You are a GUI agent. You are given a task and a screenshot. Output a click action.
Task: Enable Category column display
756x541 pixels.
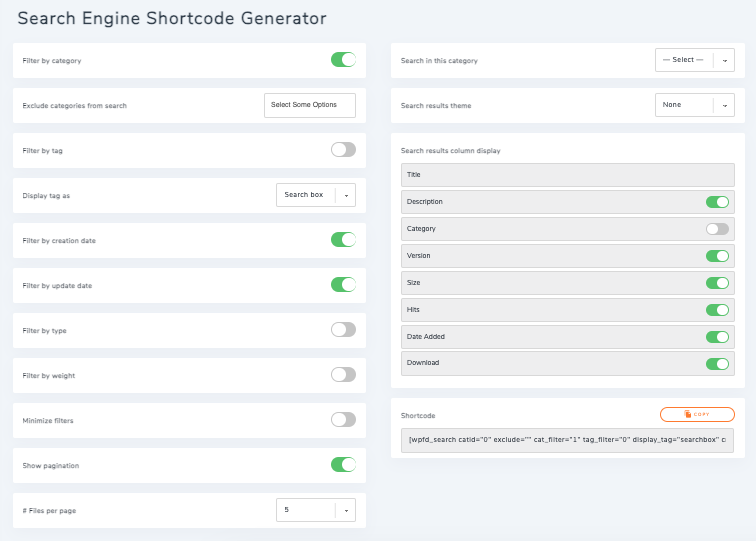click(x=717, y=229)
